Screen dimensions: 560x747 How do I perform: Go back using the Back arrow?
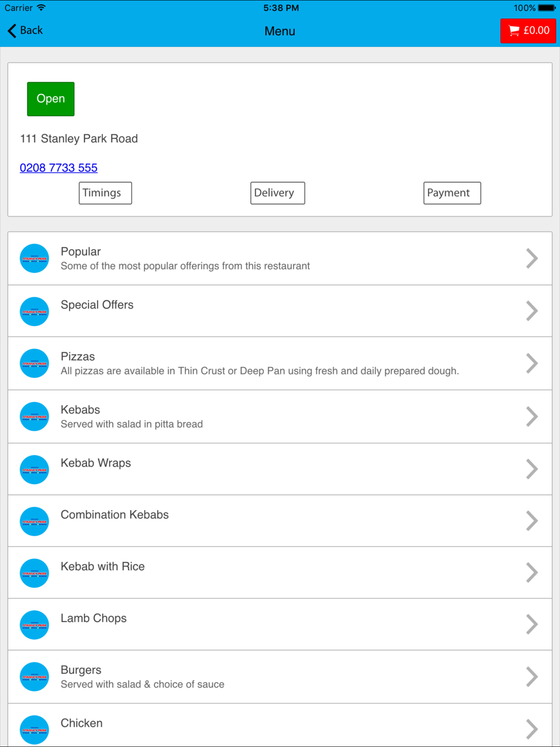tap(25, 30)
